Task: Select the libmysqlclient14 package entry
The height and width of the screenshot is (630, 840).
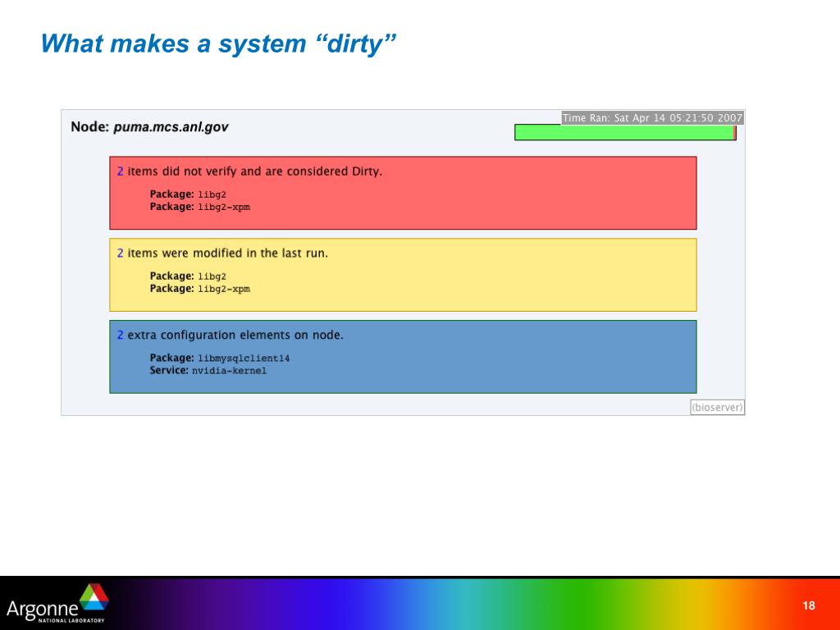Action: pyautogui.click(x=220, y=358)
